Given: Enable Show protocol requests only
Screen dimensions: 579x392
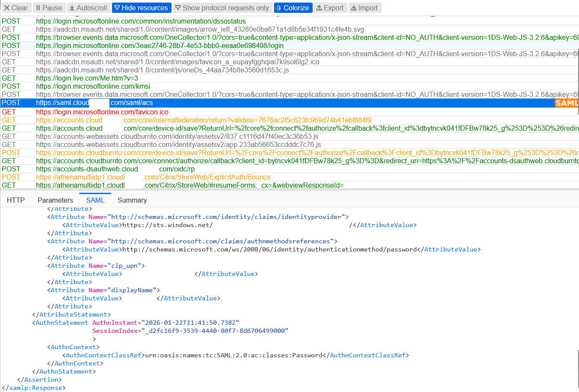Looking at the screenshot, I should (x=222, y=8).
